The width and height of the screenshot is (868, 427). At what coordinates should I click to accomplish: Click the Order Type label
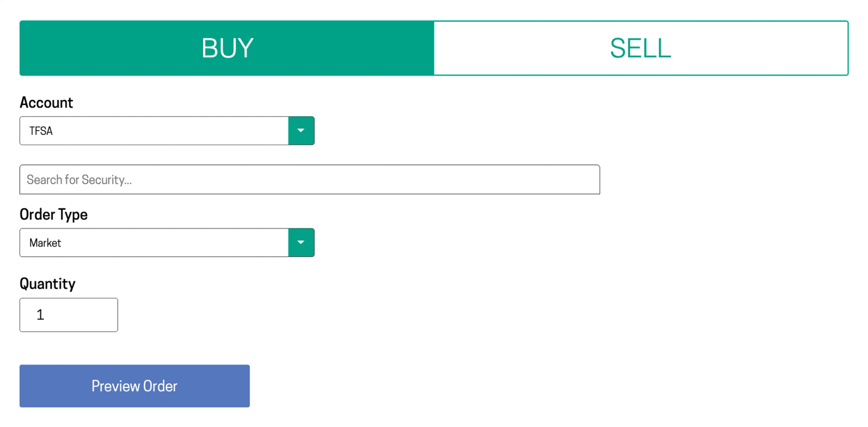(x=53, y=214)
